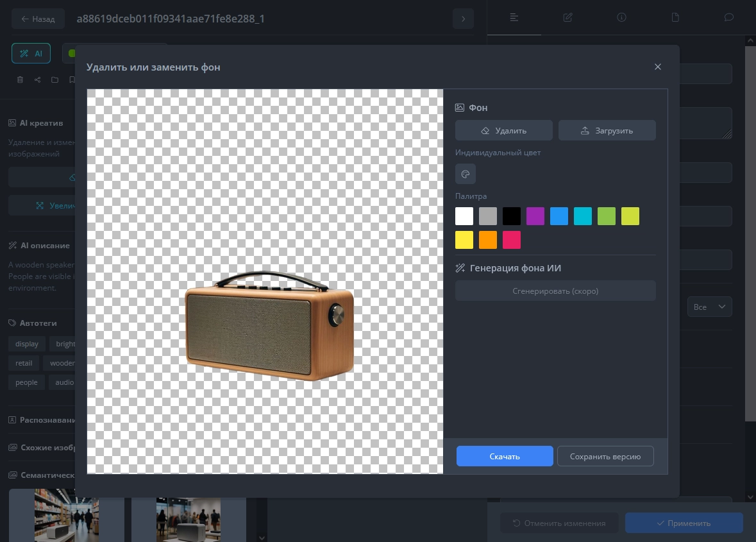The width and height of the screenshot is (756, 542).
Task: Go to next asset with arrow button
Action: click(x=463, y=19)
